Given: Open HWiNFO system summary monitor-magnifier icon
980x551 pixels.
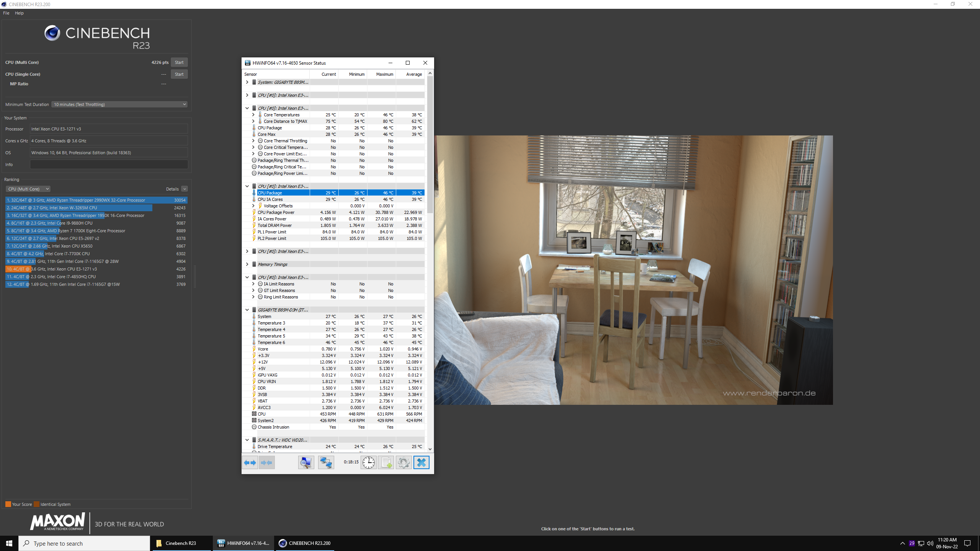Looking at the screenshot, I should 306,463.
